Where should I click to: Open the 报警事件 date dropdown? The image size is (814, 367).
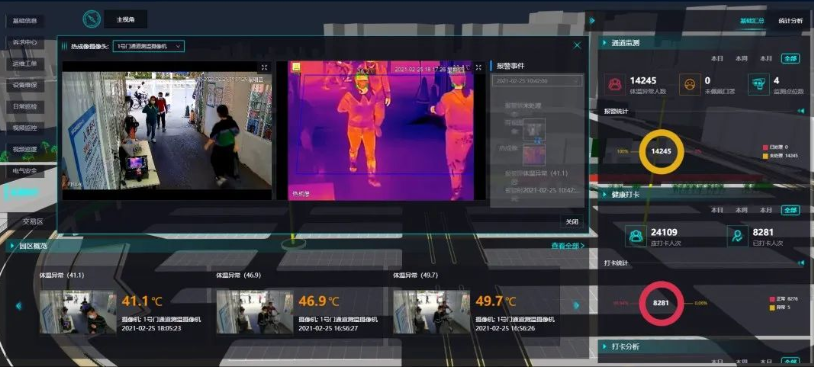point(537,81)
